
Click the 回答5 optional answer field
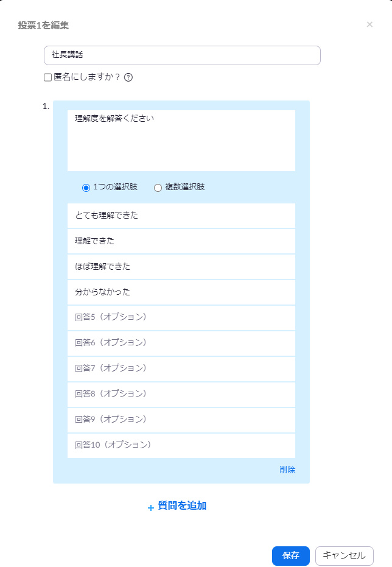pyautogui.click(x=181, y=318)
